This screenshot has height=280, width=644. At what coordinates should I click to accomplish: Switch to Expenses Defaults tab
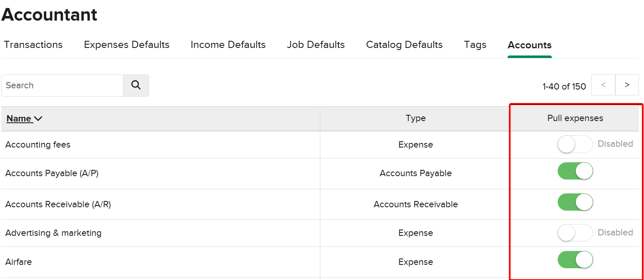(127, 45)
